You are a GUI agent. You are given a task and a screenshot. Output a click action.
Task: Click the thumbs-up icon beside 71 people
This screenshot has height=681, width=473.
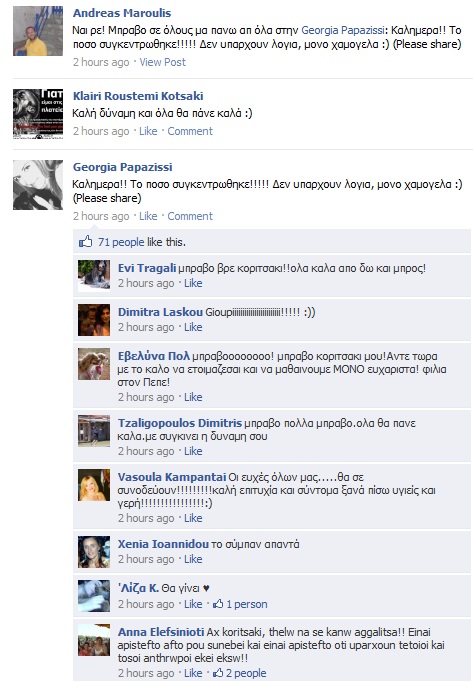[86, 241]
